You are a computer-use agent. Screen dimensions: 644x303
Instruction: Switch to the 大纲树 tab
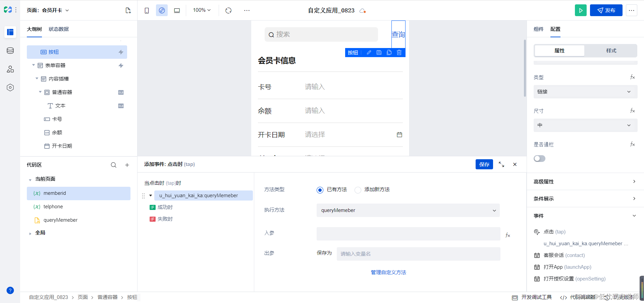click(x=34, y=29)
